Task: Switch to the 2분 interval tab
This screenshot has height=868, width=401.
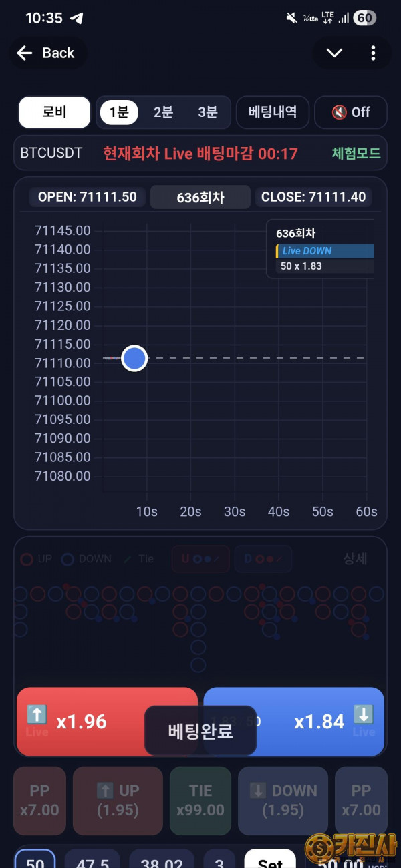Action: pyautogui.click(x=163, y=112)
